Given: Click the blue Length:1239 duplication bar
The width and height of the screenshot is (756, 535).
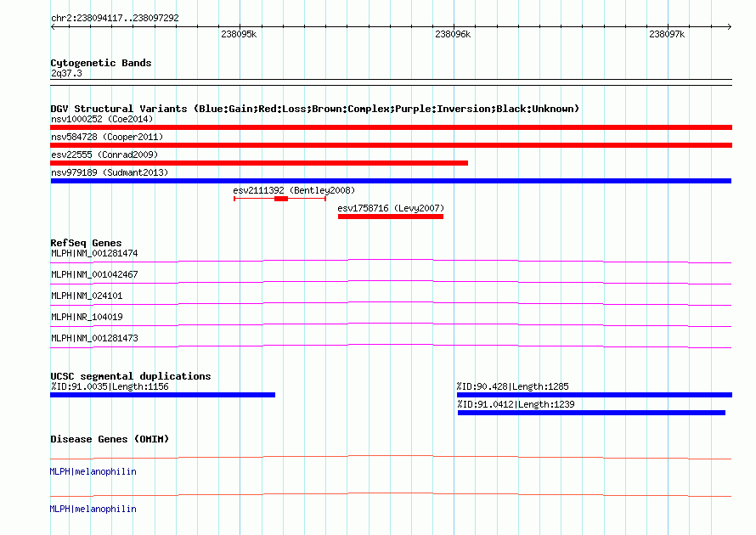Looking at the screenshot, I should (x=591, y=413).
